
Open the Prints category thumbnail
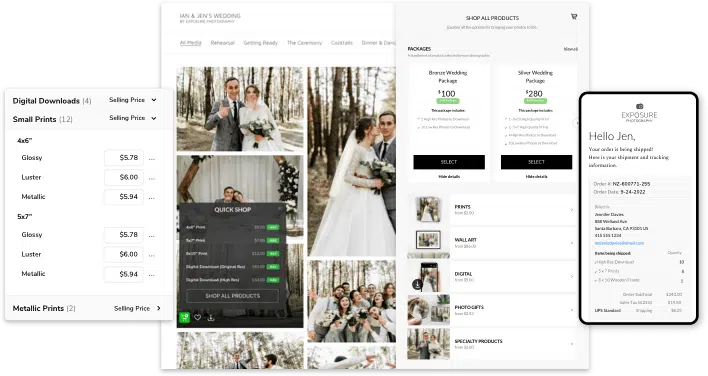(x=429, y=210)
